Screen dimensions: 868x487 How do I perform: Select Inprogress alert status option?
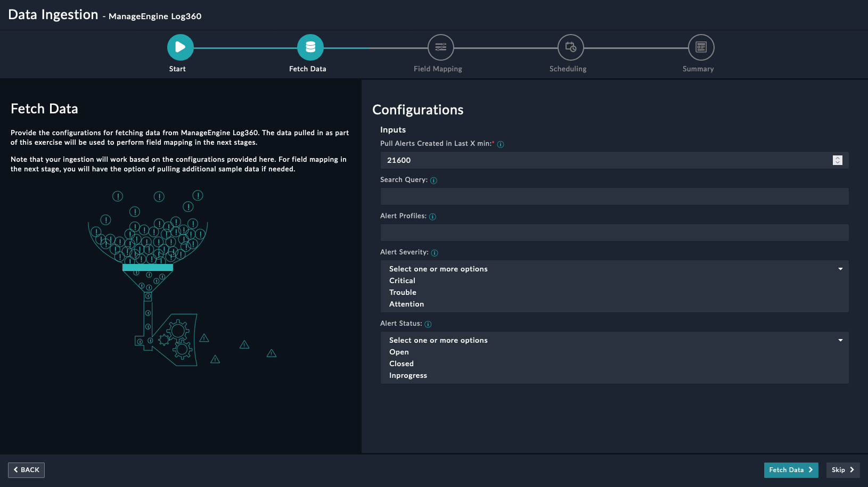408,375
